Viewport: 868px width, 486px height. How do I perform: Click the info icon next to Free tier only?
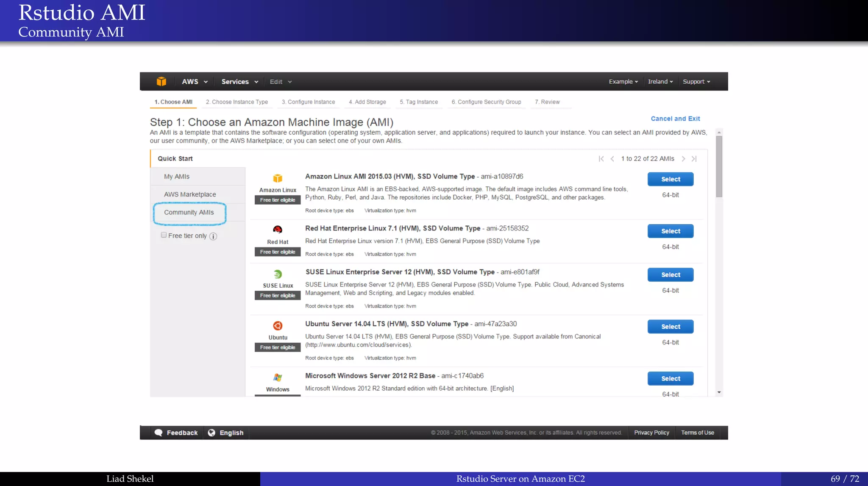point(213,236)
